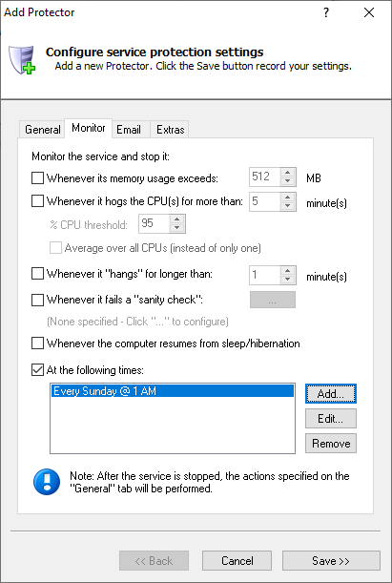
Task: Click the Save >> button
Action: pos(331,560)
